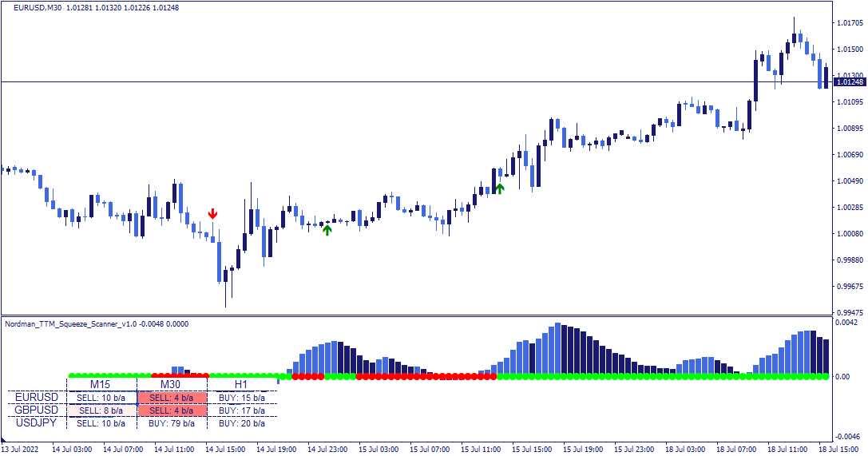Click EURUSD H1 cell 'BUY: 15 b/a'
The image size is (868, 456).
coord(242,398)
